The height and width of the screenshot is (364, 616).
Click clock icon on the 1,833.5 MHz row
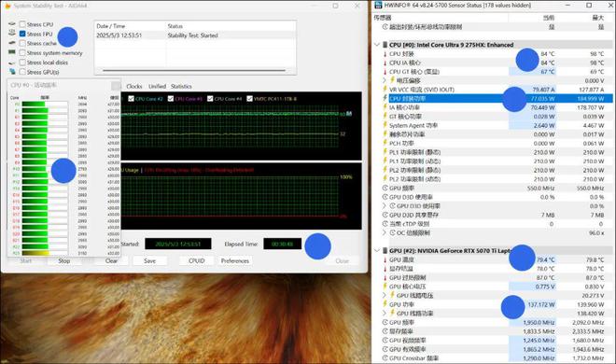pos(385,331)
